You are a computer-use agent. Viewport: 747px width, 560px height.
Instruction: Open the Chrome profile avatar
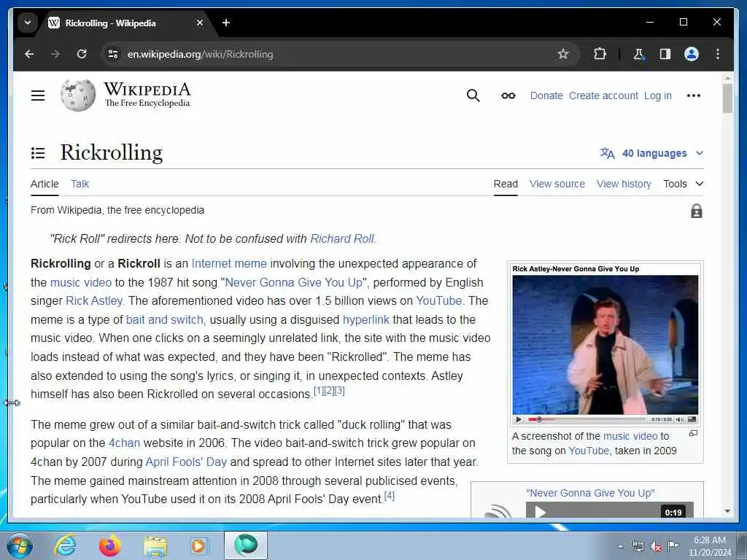692,54
